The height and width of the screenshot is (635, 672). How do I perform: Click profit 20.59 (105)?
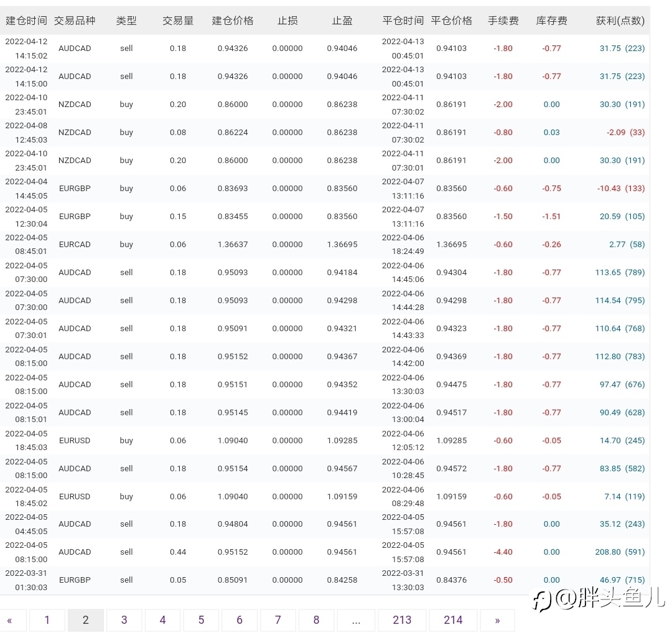(622, 216)
